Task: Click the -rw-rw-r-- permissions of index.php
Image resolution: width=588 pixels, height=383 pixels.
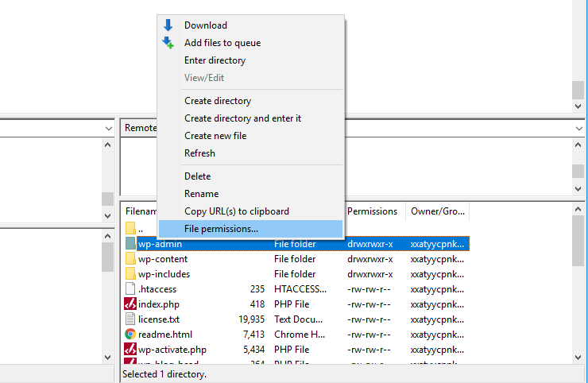Action: coord(369,304)
